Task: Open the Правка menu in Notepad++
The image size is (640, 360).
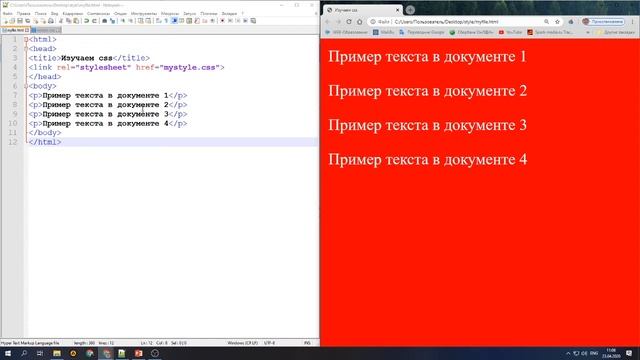Action: click(23, 13)
